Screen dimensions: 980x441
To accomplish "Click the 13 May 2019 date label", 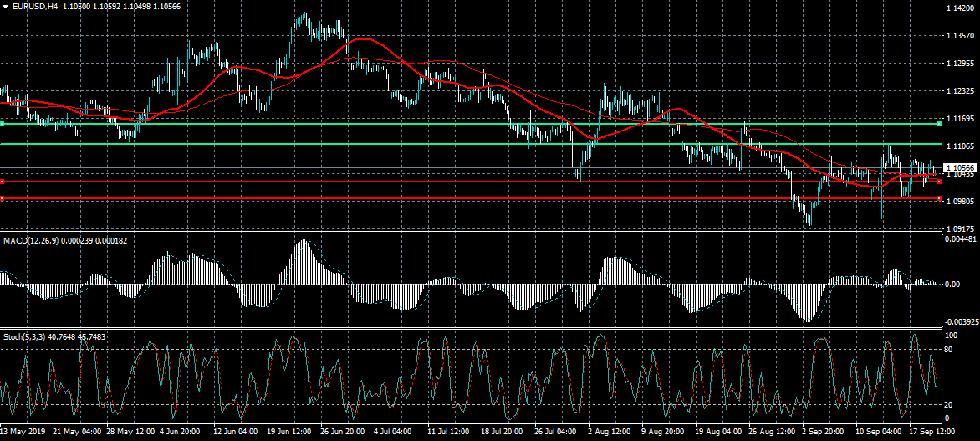I will point(24,432).
